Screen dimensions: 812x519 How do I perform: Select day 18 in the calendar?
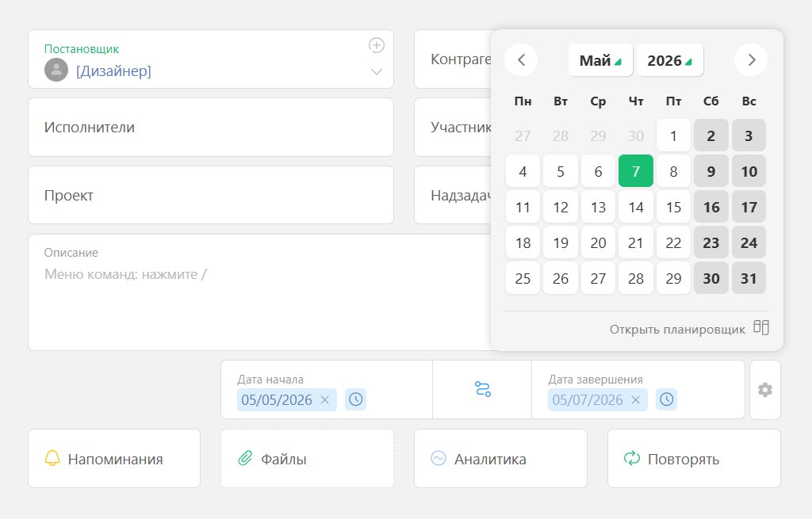click(523, 242)
